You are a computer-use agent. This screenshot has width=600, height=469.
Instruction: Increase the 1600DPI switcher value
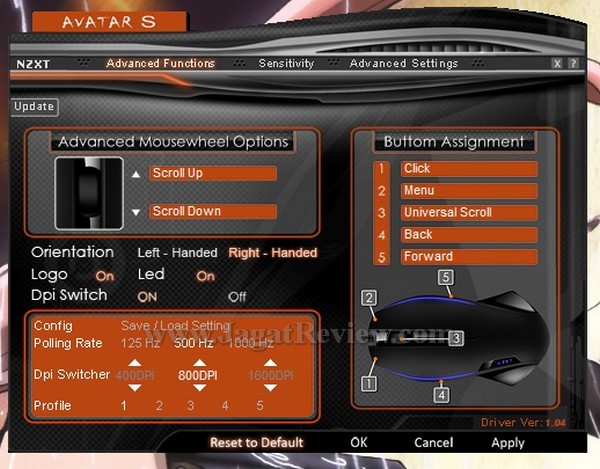coord(270,363)
